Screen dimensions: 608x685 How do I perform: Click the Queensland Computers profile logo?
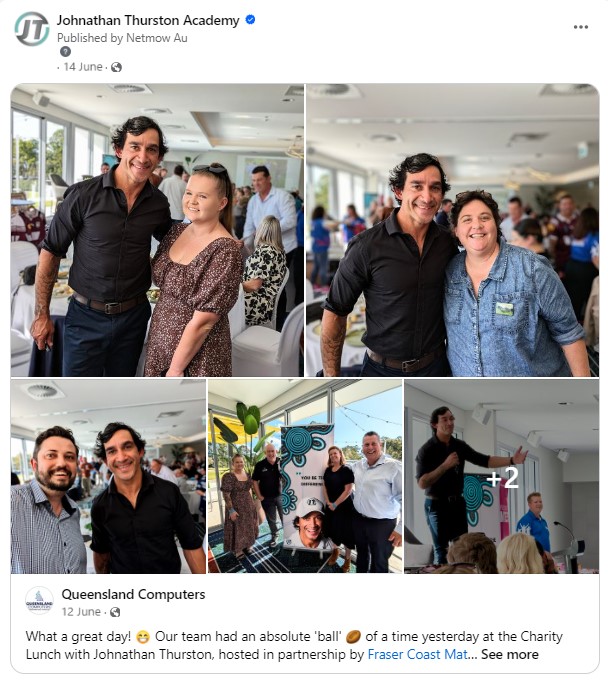pyautogui.click(x=39, y=601)
